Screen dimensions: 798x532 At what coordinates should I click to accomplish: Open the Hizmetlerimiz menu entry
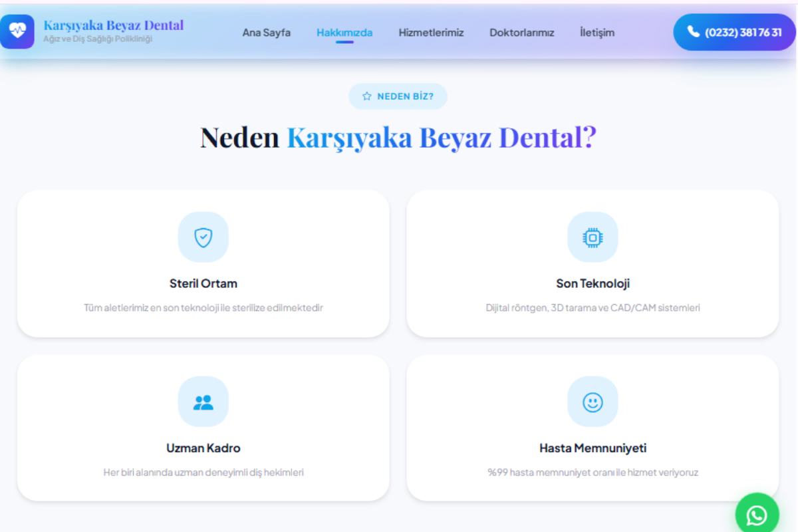coord(431,32)
